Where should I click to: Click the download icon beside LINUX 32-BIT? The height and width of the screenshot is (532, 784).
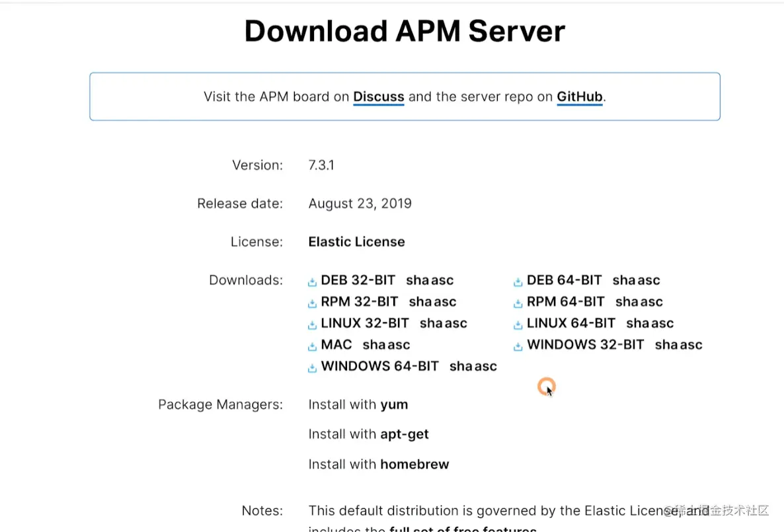[x=312, y=325]
